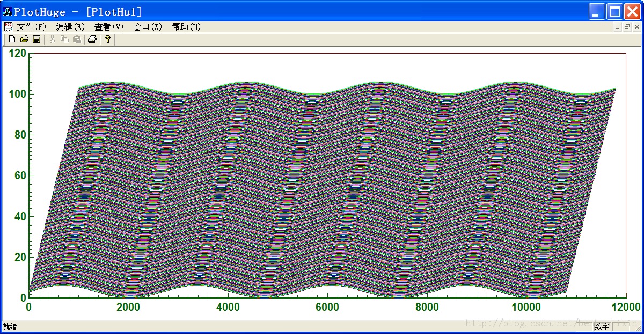The height and width of the screenshot is (334, 644).
Task: Minimize the inner PlotHu1 document window
Action: tap(618, 27)
